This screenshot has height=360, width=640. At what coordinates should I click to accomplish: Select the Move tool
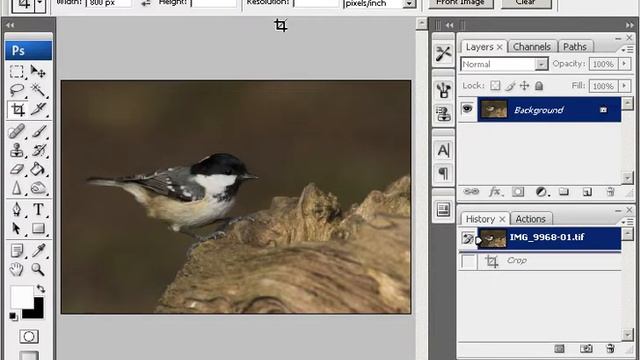pyautogui.click(x=38, y=71)
